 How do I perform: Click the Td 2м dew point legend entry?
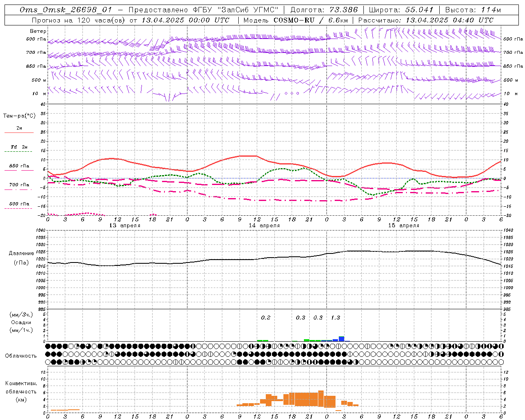click(x=19, y=147)
